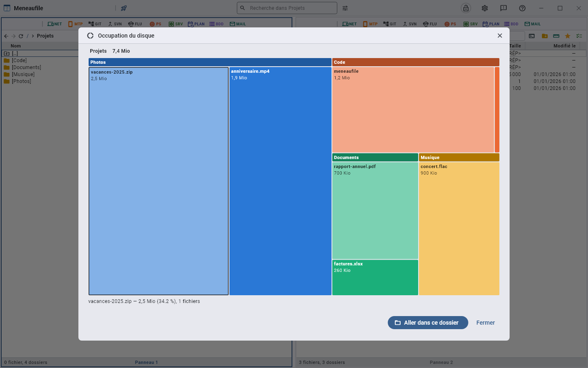
Task: Click checklist selection icon in right panel
Action: [x=579, y=36]
